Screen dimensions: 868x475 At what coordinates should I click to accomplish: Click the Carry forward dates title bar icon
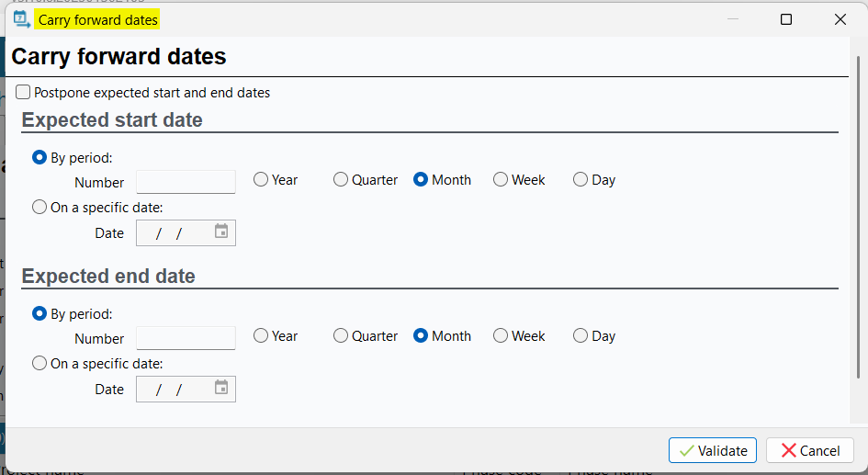pyautogui.click(x=22, y=19)
